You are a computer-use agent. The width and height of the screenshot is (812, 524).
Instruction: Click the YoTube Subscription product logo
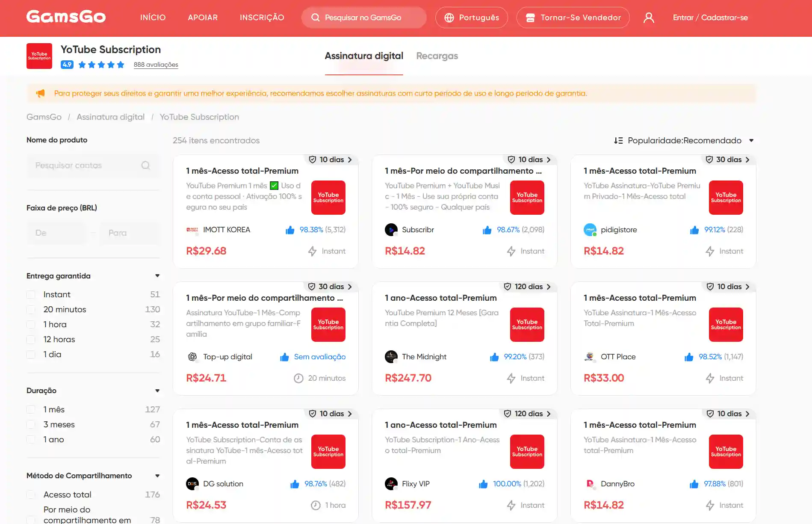coord(39,56)
